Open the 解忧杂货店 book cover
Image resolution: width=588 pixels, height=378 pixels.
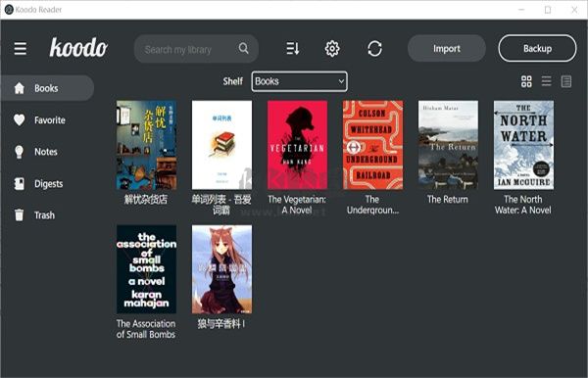point(146,145)
